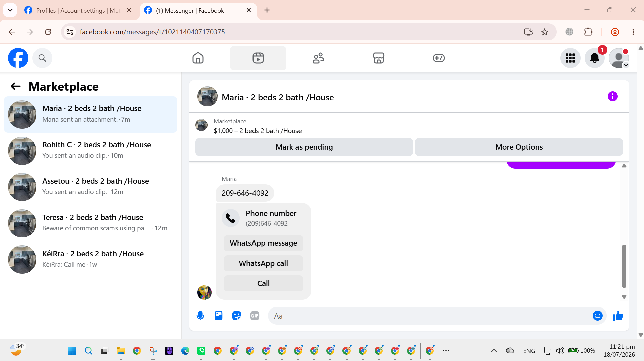Click the listing thumbnail beside $1,000 price
The width and height of the screenshot is (644, 361).
(x=201, y=125)
